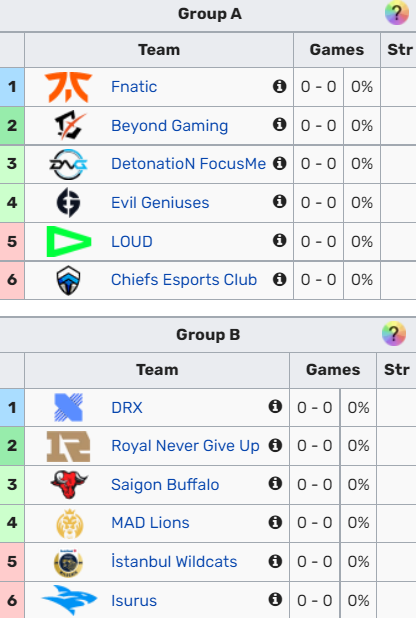Viewport: 416px width, 618px height.
Task: Click the Group B rainbow help icon
Action: coord(394,334)
